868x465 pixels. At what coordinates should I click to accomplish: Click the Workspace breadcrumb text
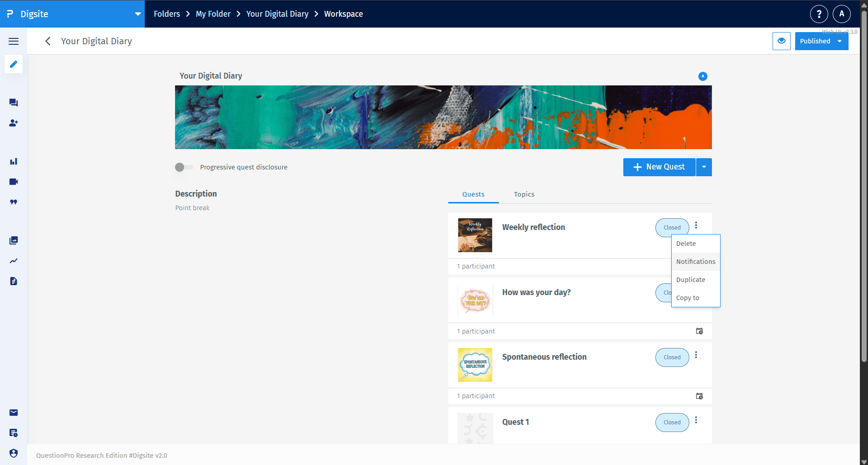click(343, 14)
